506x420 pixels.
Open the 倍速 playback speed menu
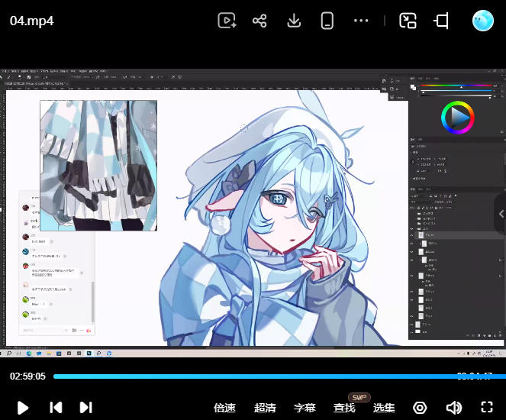pyautogui.click(x=224, y=408)
